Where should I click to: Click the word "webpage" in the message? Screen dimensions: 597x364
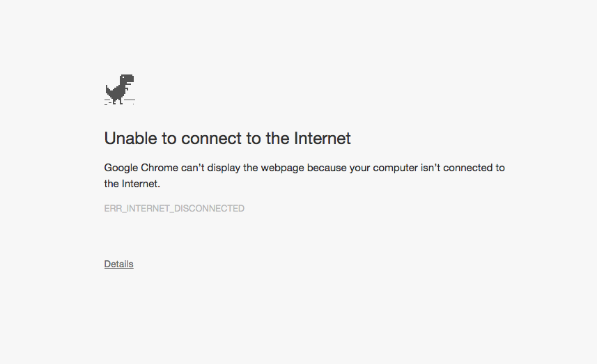pos(283,168)
